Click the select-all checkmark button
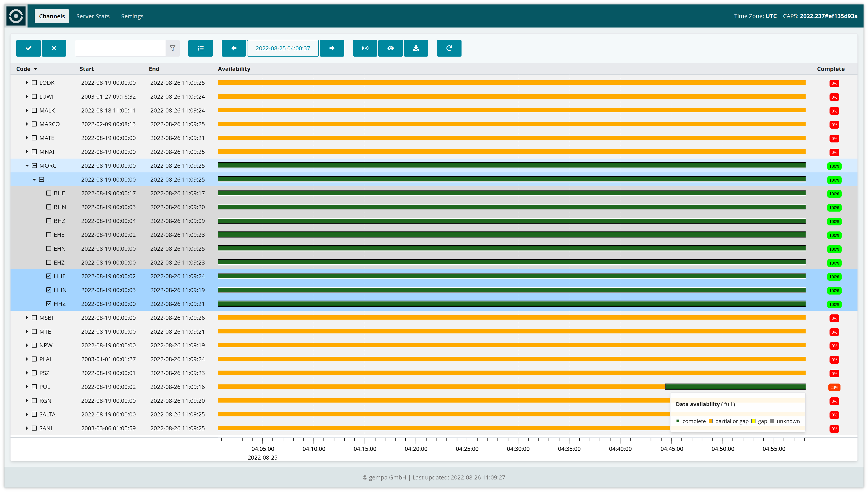Image resolution: width=868 pixels, height=492 pixels. (28, 48)
